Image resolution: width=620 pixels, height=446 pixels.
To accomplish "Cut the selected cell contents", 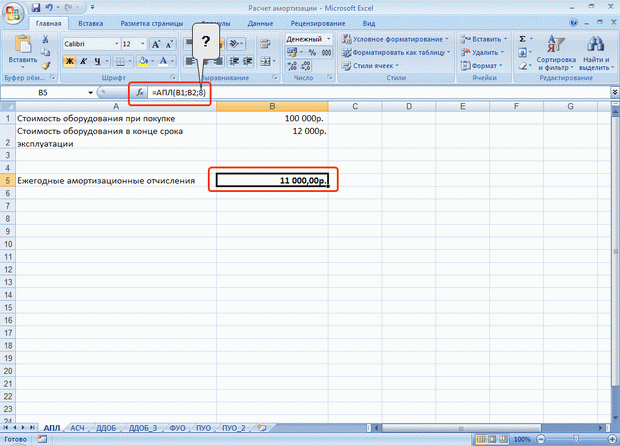I will click(x=45, y=39).
